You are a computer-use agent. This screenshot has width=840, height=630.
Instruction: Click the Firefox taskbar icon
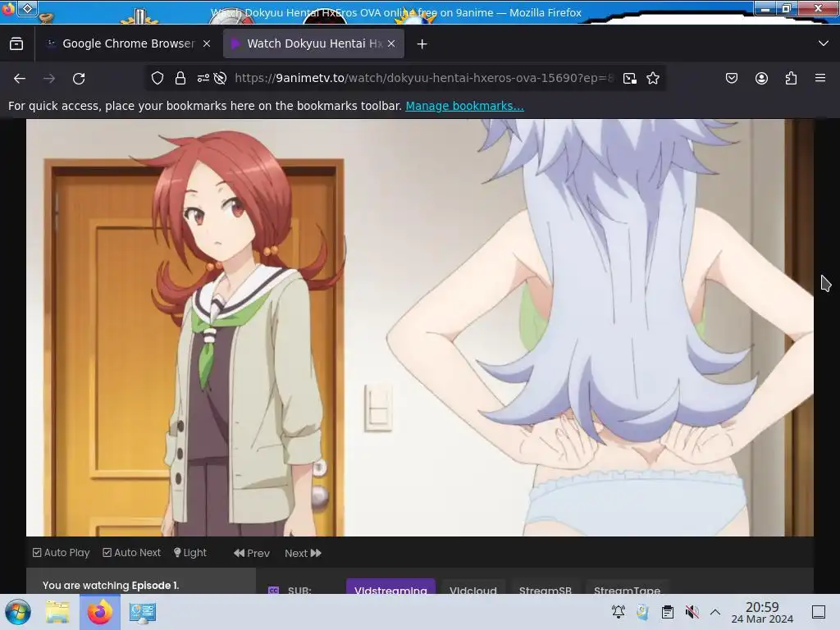(99, 612)
